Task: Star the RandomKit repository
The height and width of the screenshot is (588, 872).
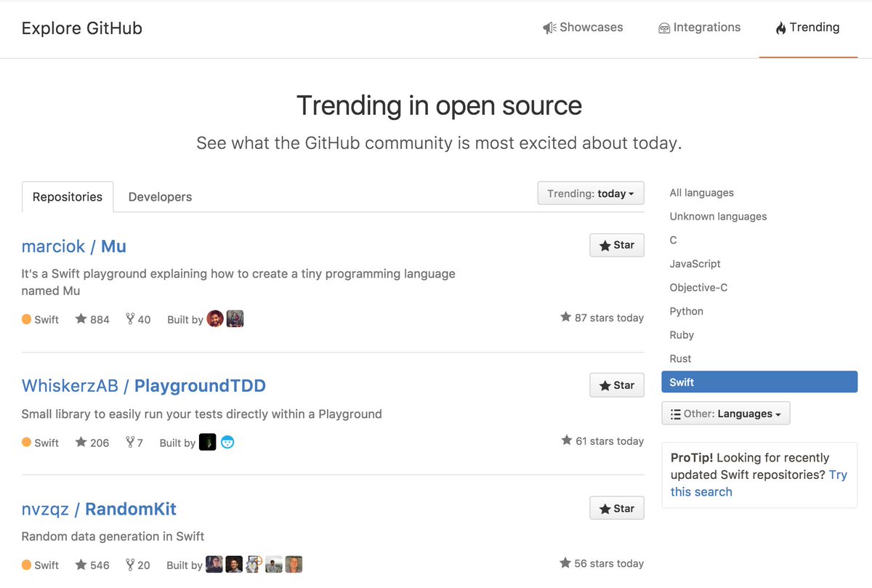Action: point(617,510)
